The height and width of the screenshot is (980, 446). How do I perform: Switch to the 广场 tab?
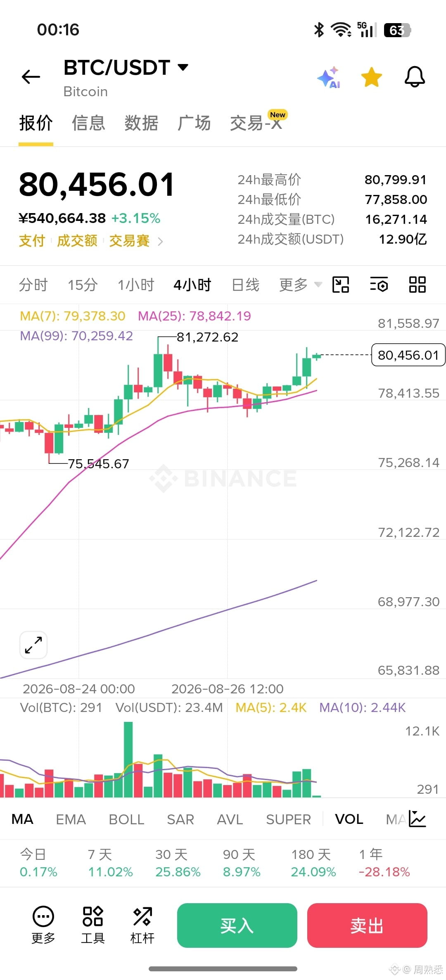coord(194,123)
